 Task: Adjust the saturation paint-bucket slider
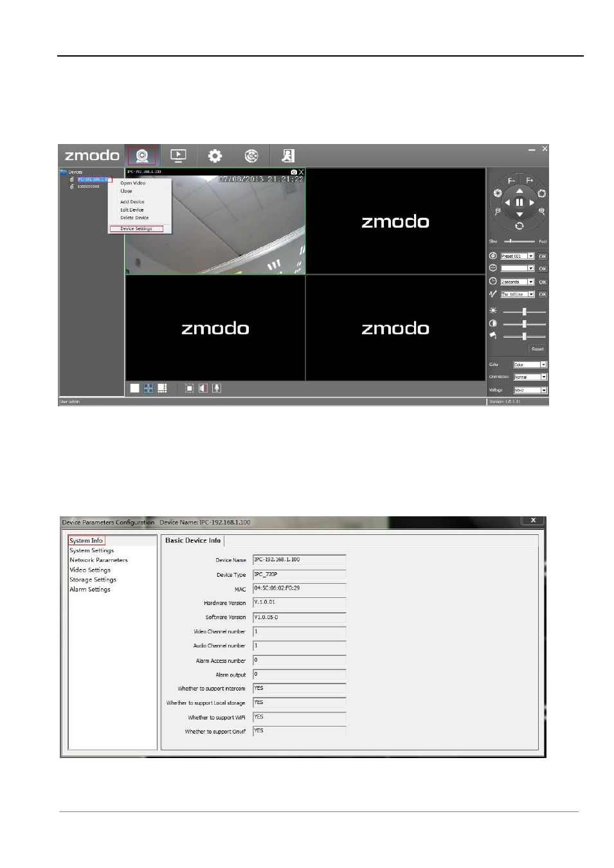point(525,336)
